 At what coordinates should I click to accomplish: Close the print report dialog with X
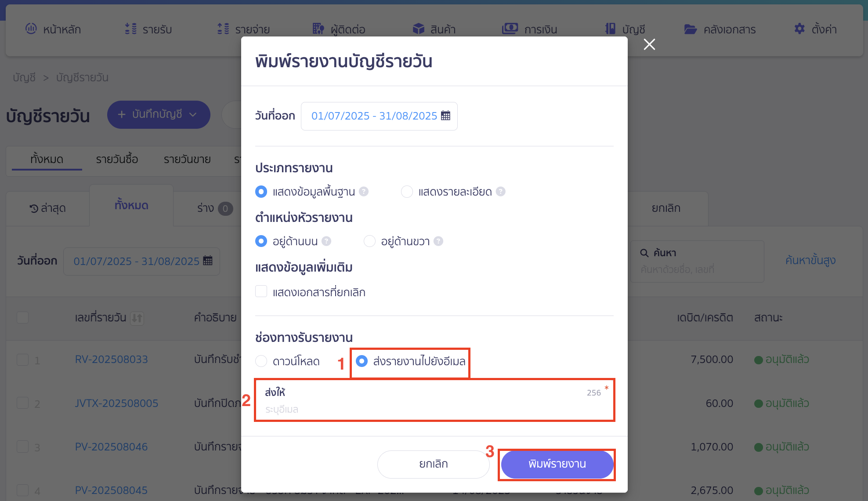point(649,44)
